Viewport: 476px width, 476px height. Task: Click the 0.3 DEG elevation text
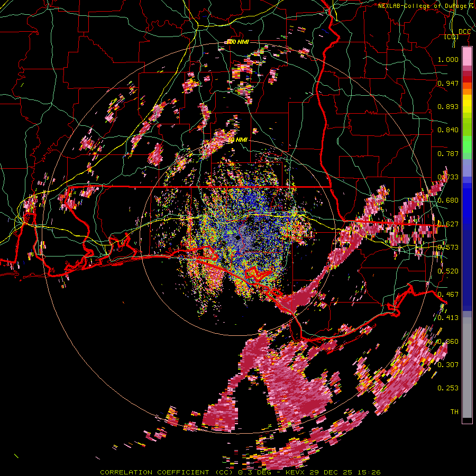point(254,472)
